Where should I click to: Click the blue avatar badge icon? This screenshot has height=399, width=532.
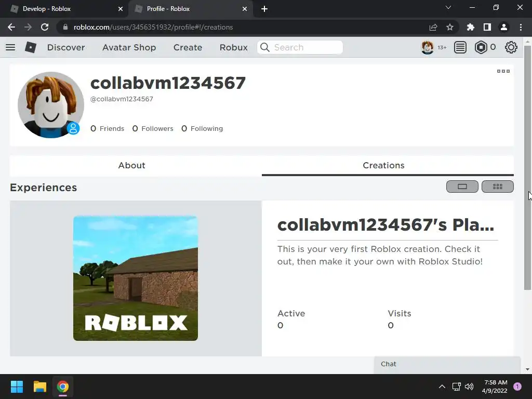tap(73, 129)
